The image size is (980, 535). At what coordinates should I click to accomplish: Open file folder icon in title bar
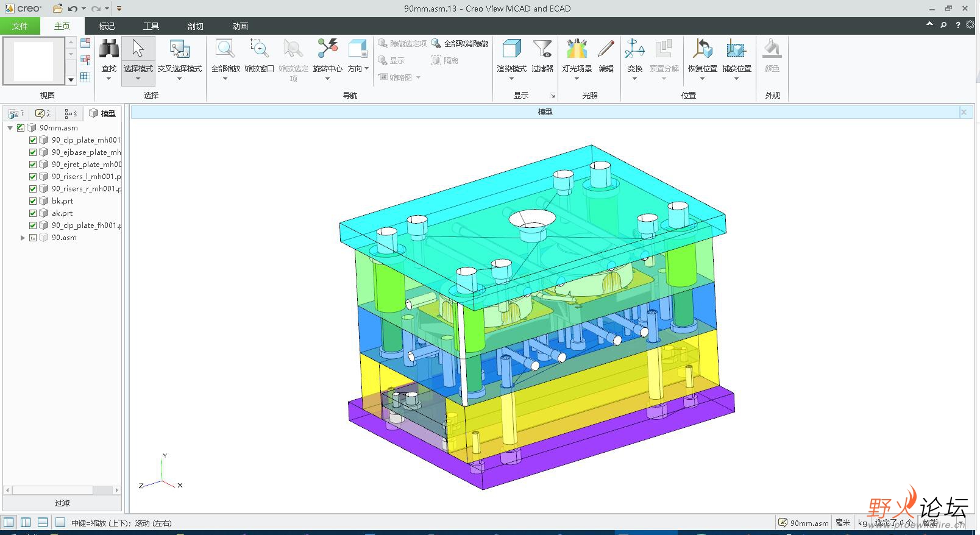[57, 9]
